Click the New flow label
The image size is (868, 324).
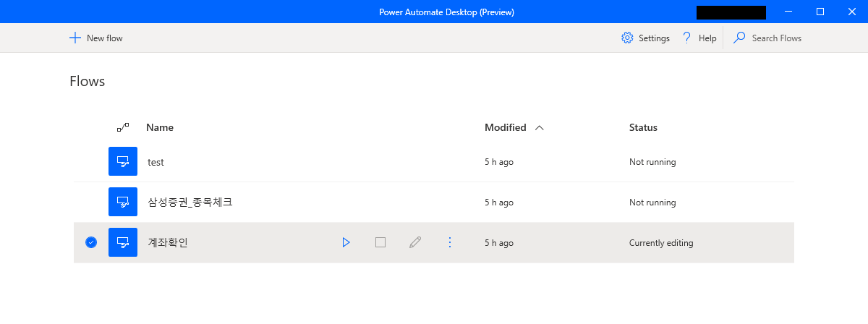[105, 38]
